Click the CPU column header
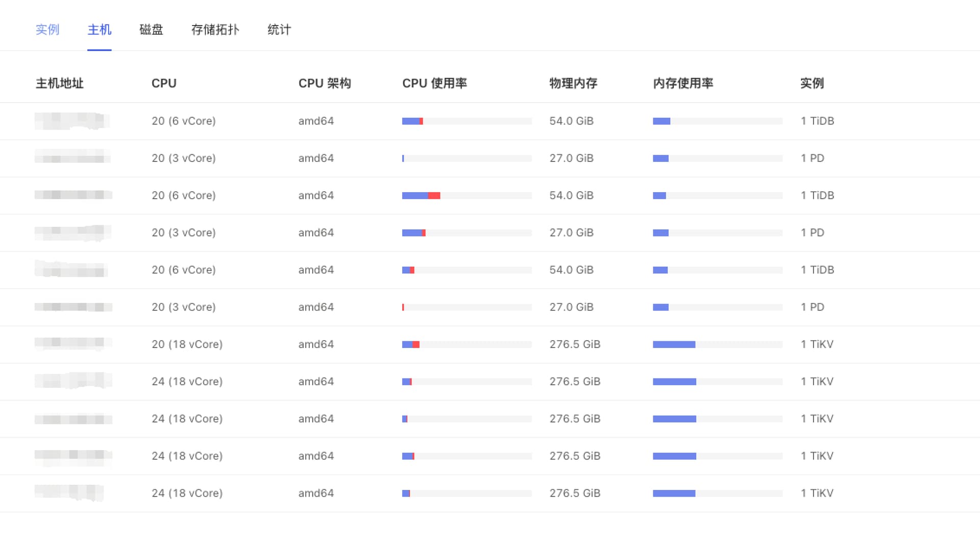The height and width of the screenshot is (541, 980). (x=164, y=83)
